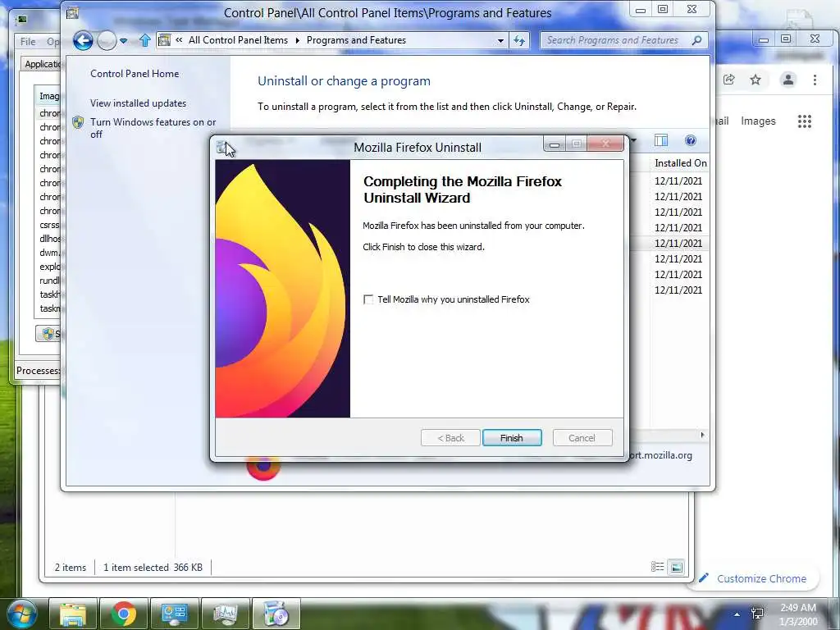Click Cancel in the Firefox Uninstall wizard
840x630 pixels.
tap(582, 438)
